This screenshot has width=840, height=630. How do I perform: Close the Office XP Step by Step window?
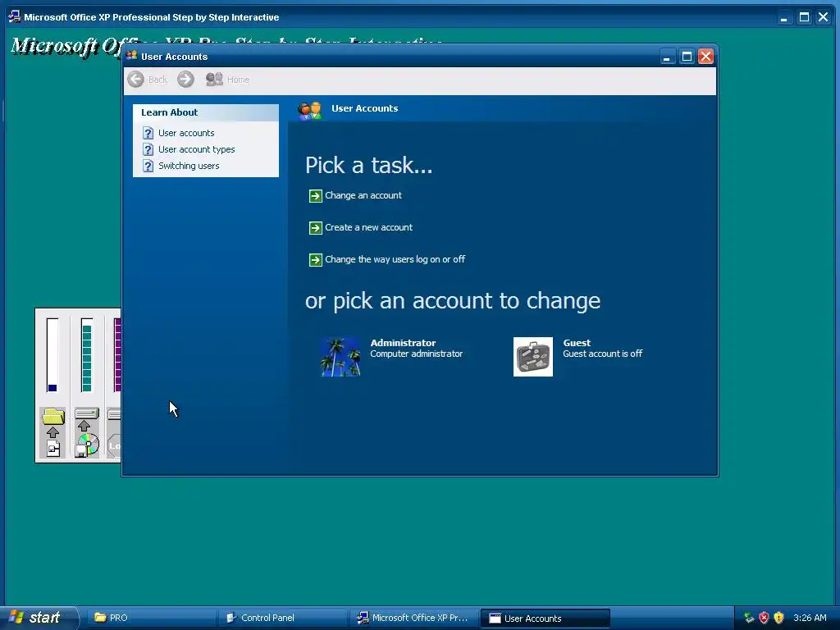coord(824,18)
